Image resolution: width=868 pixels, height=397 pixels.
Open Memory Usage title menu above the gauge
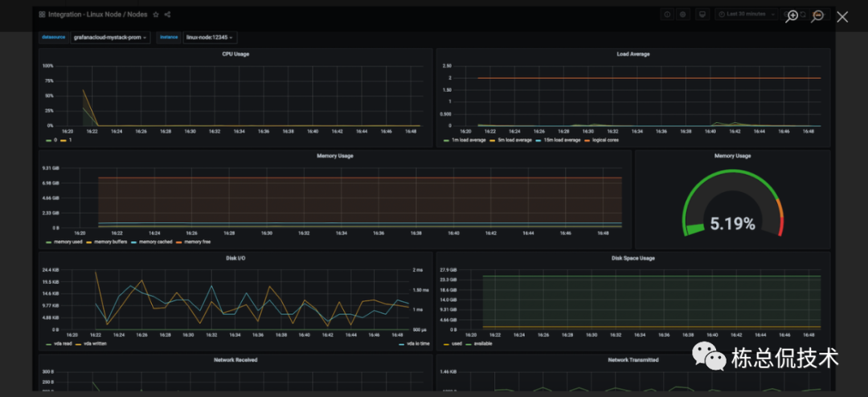click(x=732, y=156)
